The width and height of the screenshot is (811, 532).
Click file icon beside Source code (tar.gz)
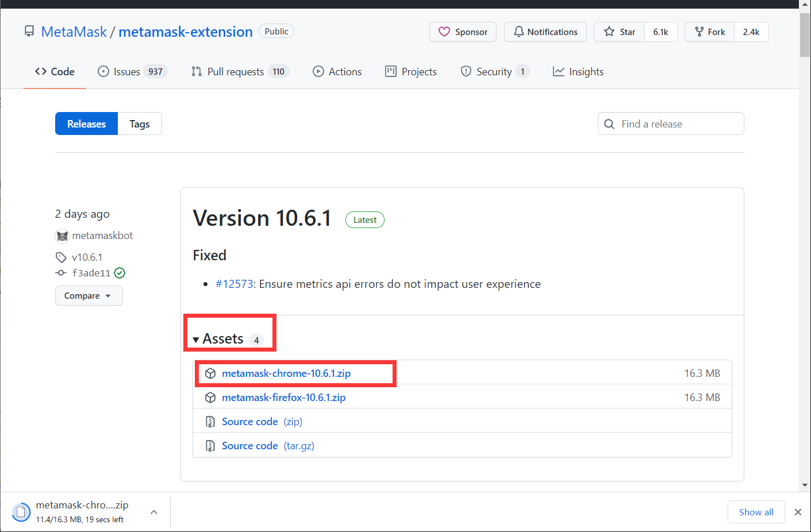[x=210, y=446]
